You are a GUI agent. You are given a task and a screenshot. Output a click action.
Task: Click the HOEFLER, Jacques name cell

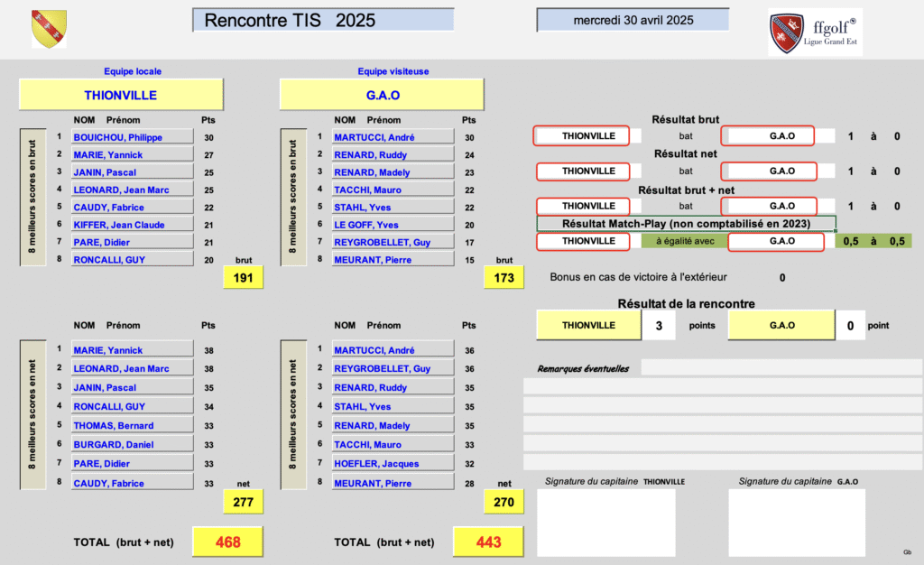pyautogui.click(x=393, y=464)
